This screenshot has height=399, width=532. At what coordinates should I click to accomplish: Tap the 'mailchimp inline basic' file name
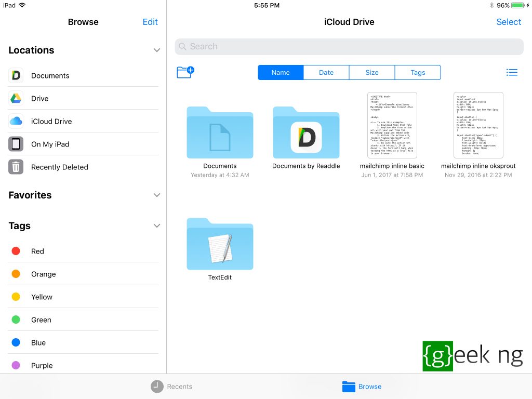[392, 166]
